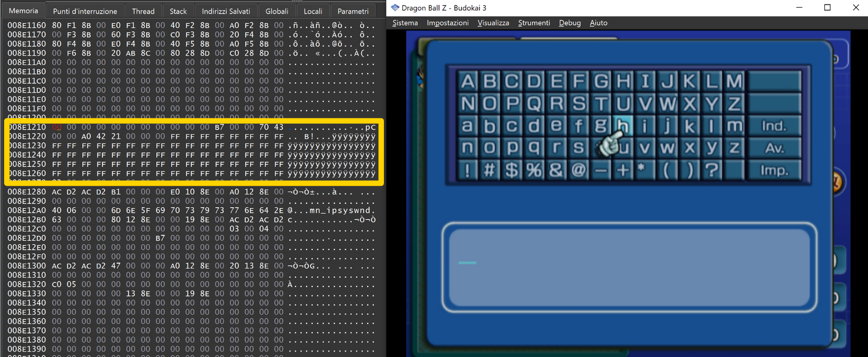Pick the lowercase e key
868x357 pixels.
point(556,125)
